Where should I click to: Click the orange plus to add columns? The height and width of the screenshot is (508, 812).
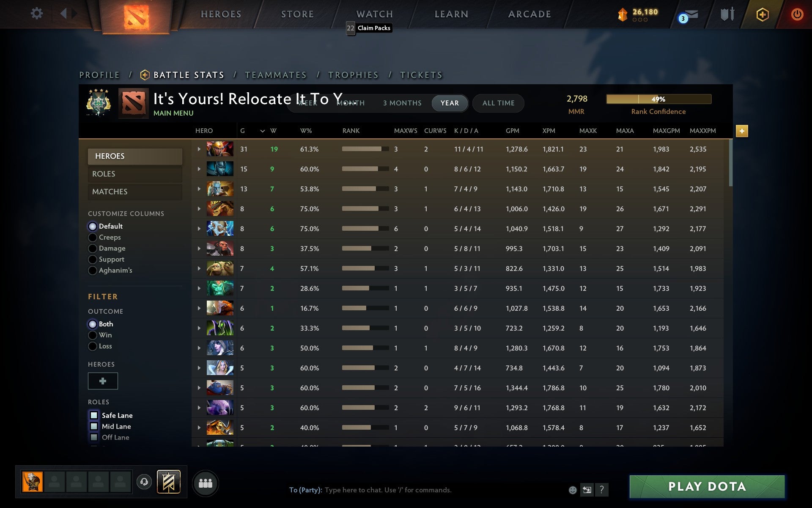743,131
